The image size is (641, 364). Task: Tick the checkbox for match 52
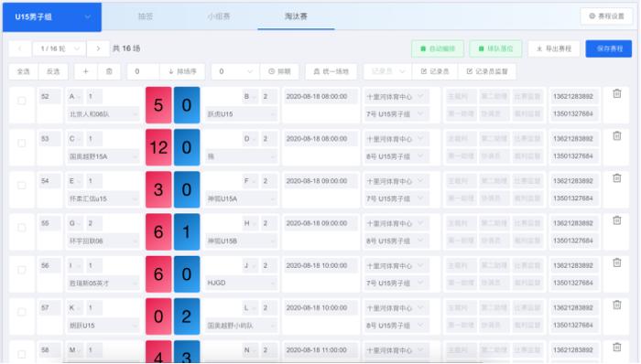(22, 101)
